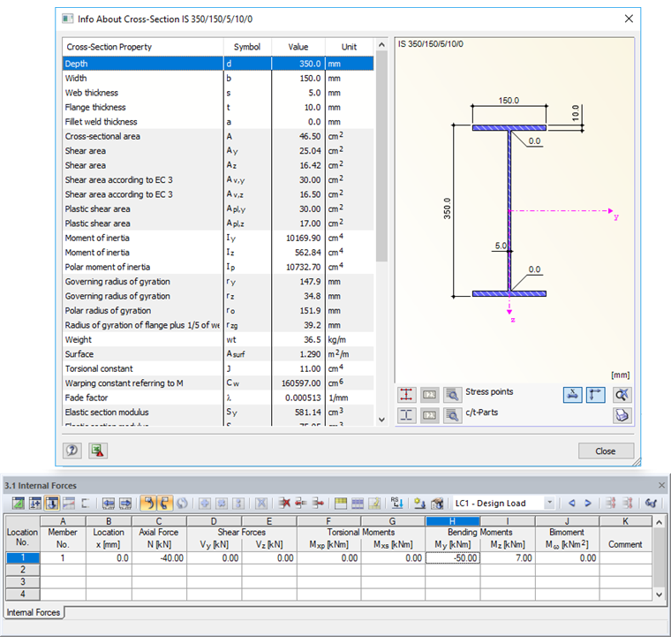The height and width of the screenshot is (644, 671).
Task: Open LC1 - Design Load dropdown
Action: coord(550,504)
